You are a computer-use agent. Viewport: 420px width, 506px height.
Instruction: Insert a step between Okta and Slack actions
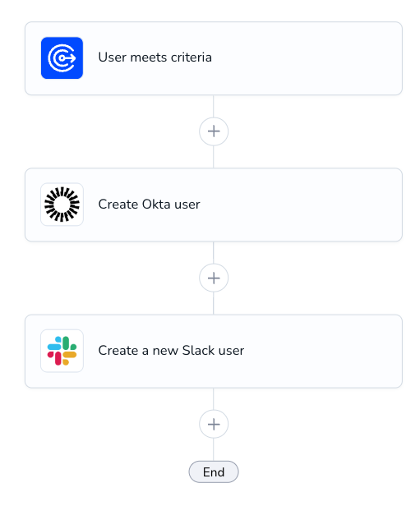coord(214,278)
